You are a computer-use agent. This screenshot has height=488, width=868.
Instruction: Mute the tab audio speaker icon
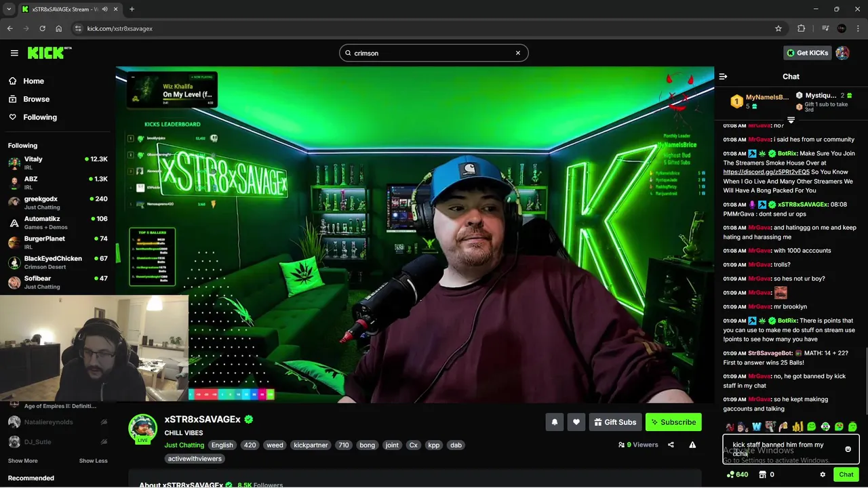pos(104,9)
